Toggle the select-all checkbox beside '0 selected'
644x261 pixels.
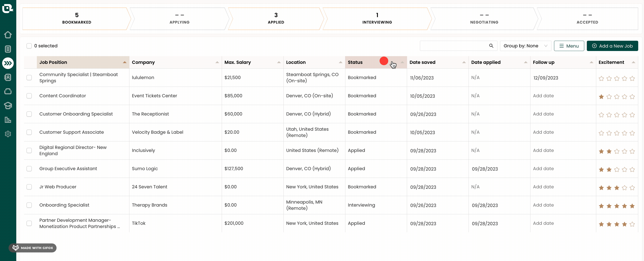(x=29, y=46)
